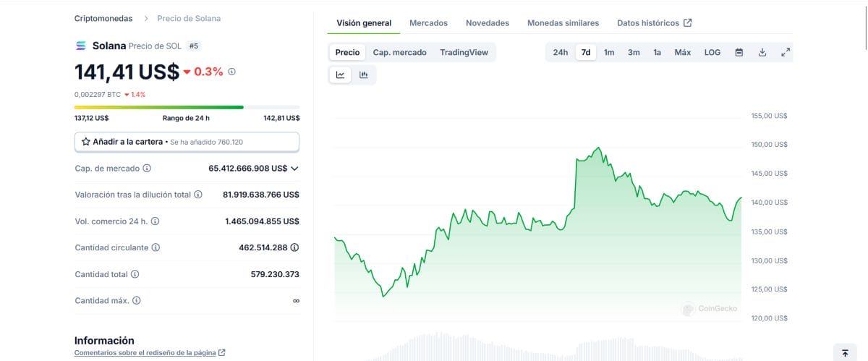Click the 24h price range bar

point(187,107)
